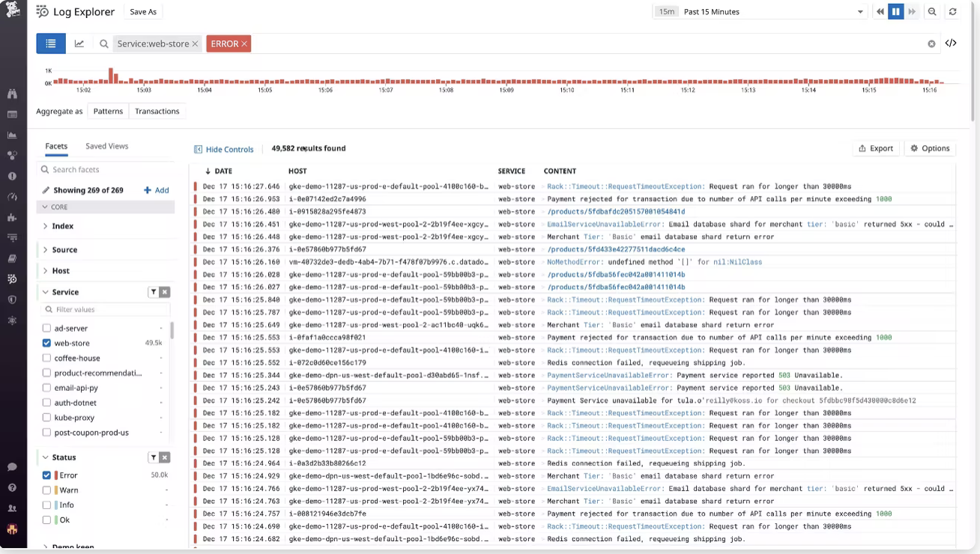
Task: Click the search magnifier in query bar
Action: [104, 44]
